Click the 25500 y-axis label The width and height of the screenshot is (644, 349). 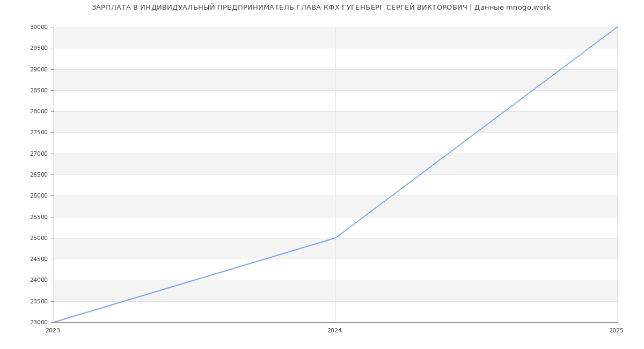tap(39, 217)
